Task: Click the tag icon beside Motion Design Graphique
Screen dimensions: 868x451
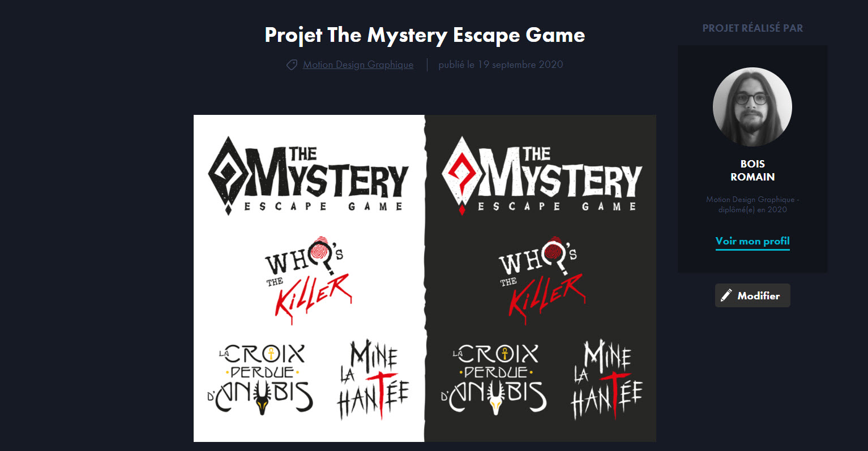Action: 292,65
